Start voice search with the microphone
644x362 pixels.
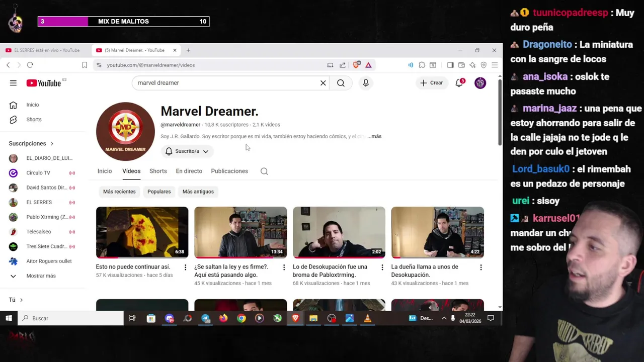coord(366,83)
